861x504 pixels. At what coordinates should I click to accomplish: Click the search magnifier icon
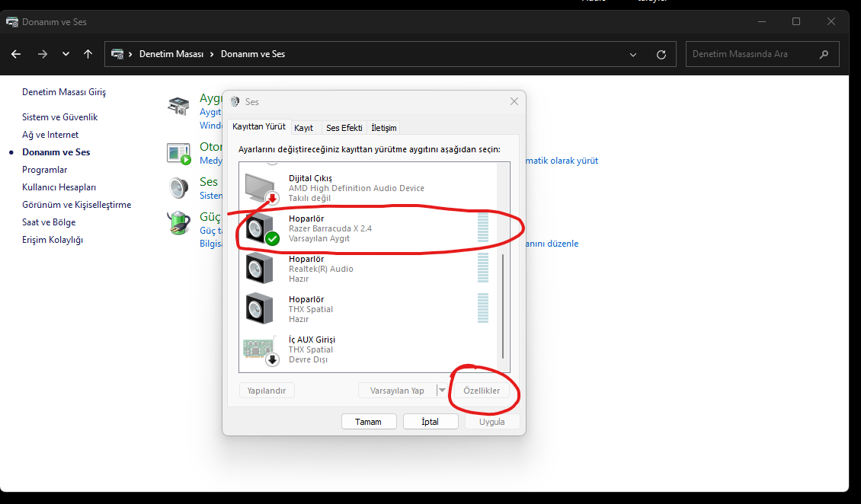[x=824, y=54]
